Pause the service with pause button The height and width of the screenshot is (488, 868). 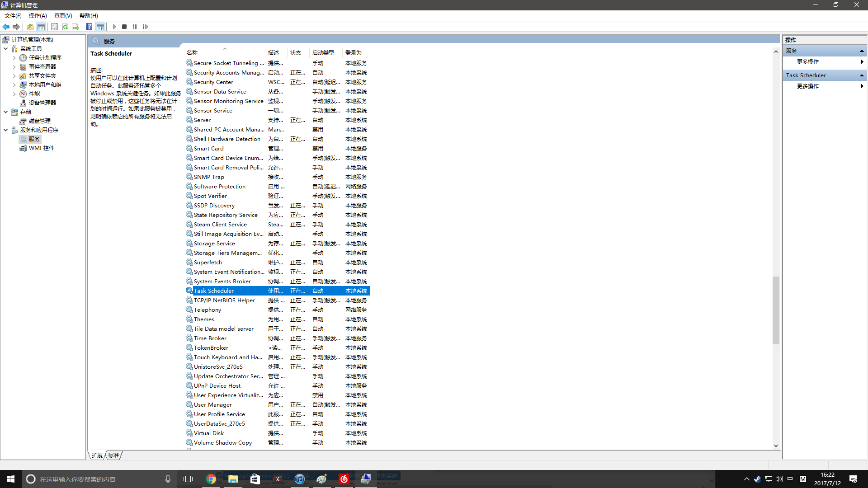pos(135,27)
